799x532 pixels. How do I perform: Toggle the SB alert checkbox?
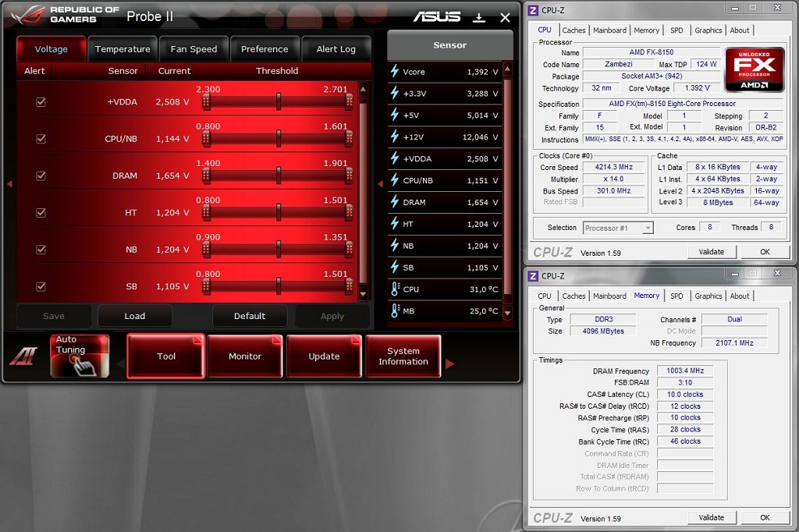(x=41, y=286)
